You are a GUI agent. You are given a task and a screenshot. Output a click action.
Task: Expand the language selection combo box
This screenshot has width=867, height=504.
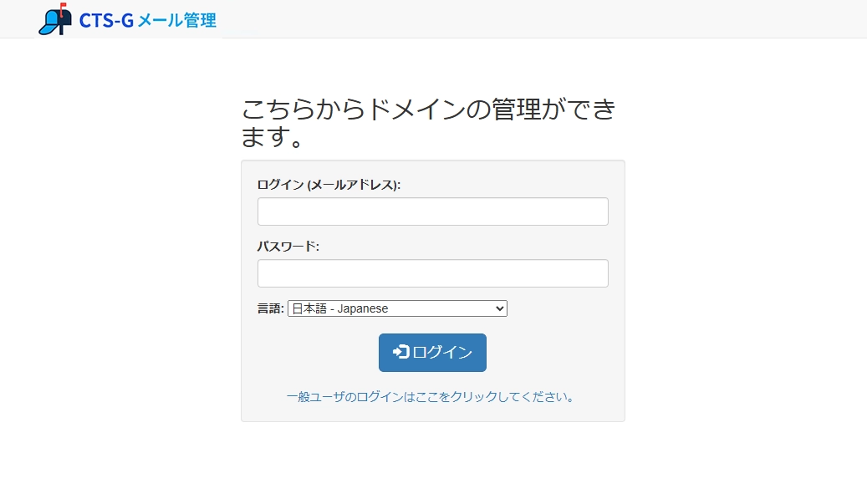coord(397,308)
